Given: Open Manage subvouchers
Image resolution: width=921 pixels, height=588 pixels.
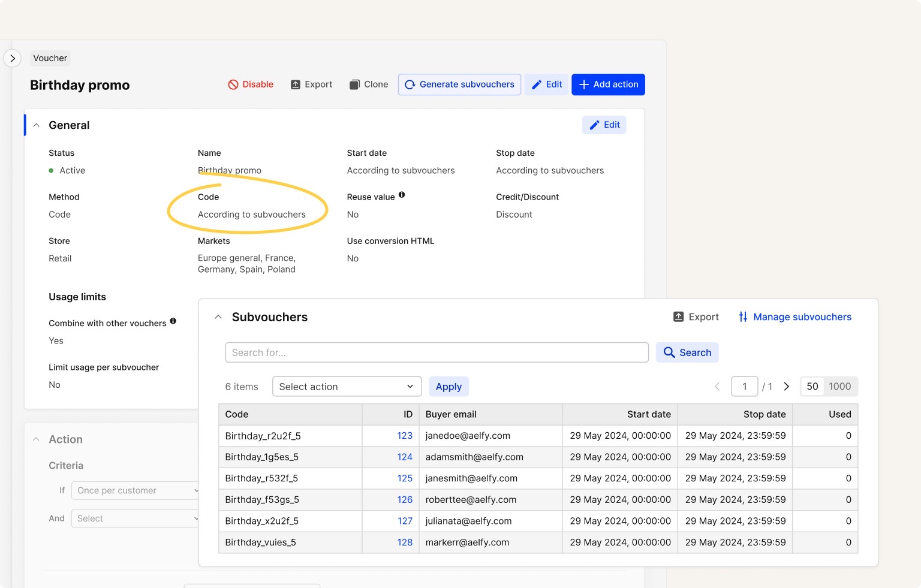Looking at the screenshot, I should tap(794, 317).
